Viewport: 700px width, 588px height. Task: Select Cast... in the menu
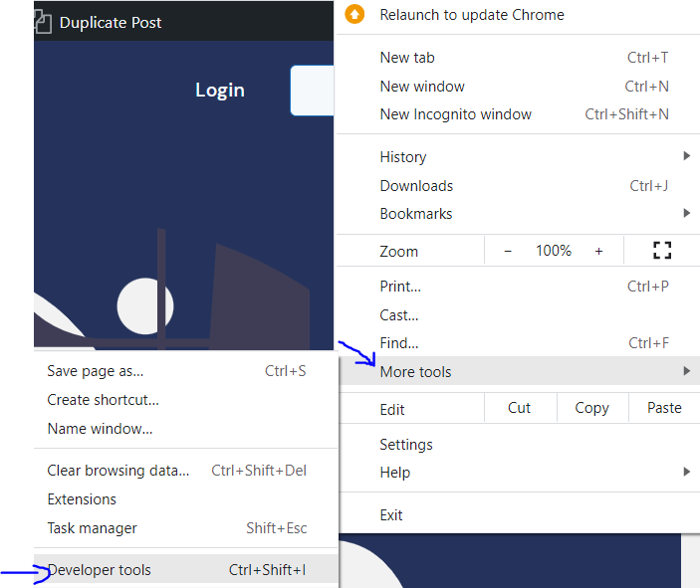tap(518, 315)
